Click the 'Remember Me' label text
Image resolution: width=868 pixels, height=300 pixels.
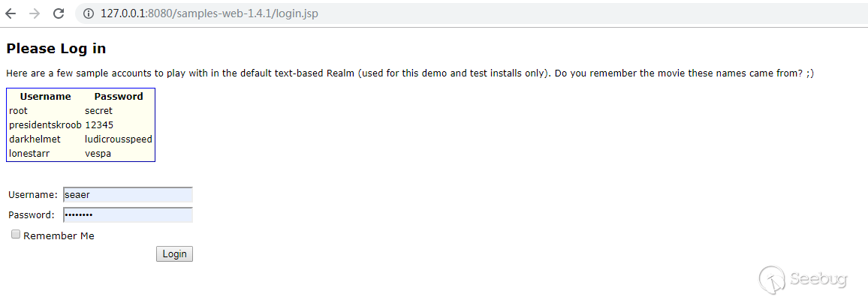point(59,235)
